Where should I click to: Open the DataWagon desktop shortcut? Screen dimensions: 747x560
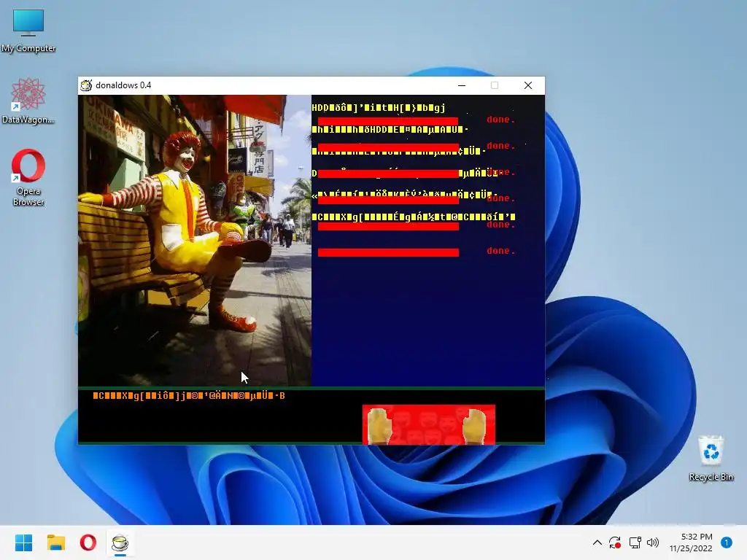[x=28, y=101]
